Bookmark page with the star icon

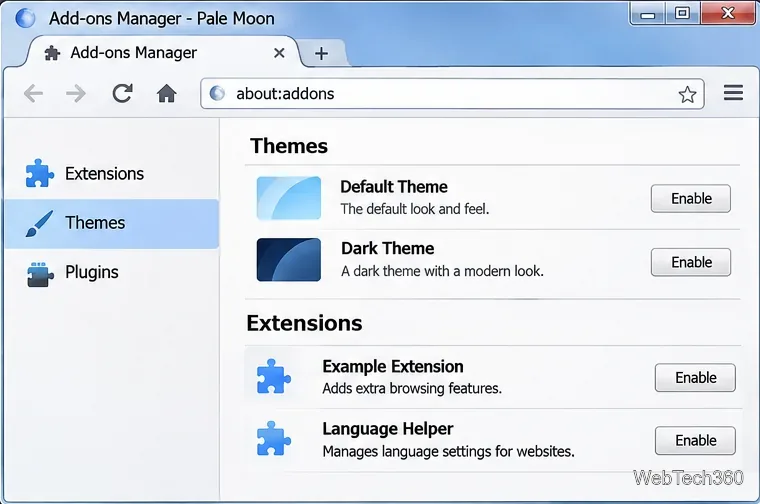687,94
